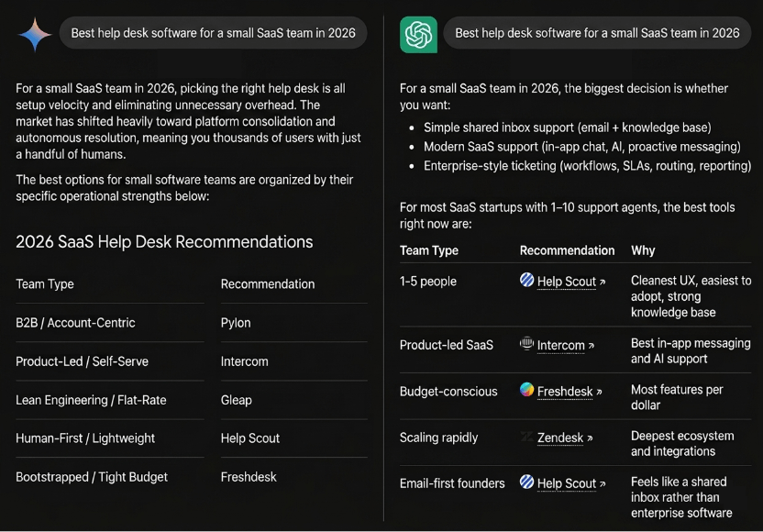This screenshot has width=763, height=532.
Task: Click the Intercom icon in the Product-led SaaS row
Action: click(526, 344)
